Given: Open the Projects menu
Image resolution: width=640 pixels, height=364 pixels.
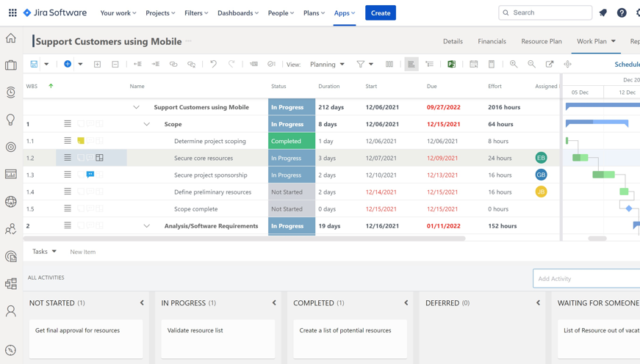Looking at the screenshot, I should (x=160, y=13).
